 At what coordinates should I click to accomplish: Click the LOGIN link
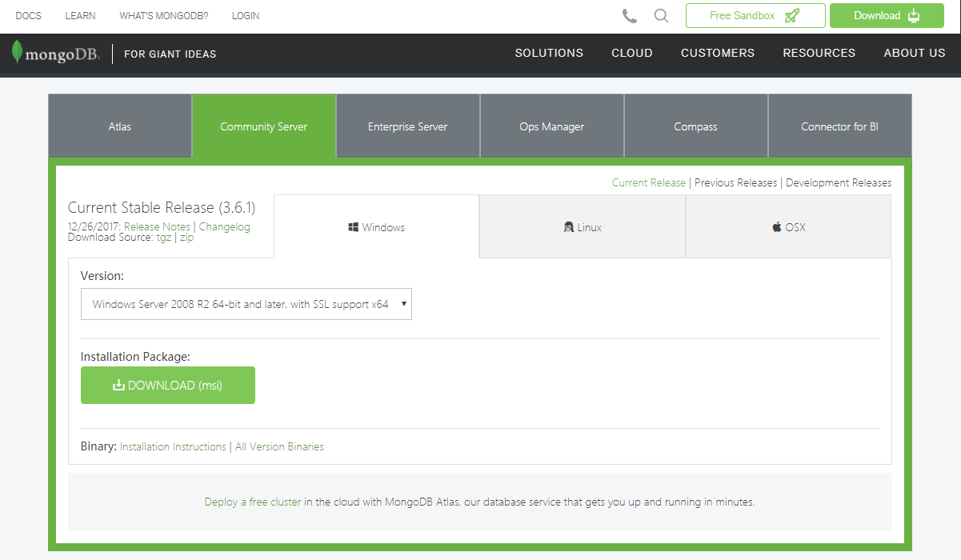point(246,16)
